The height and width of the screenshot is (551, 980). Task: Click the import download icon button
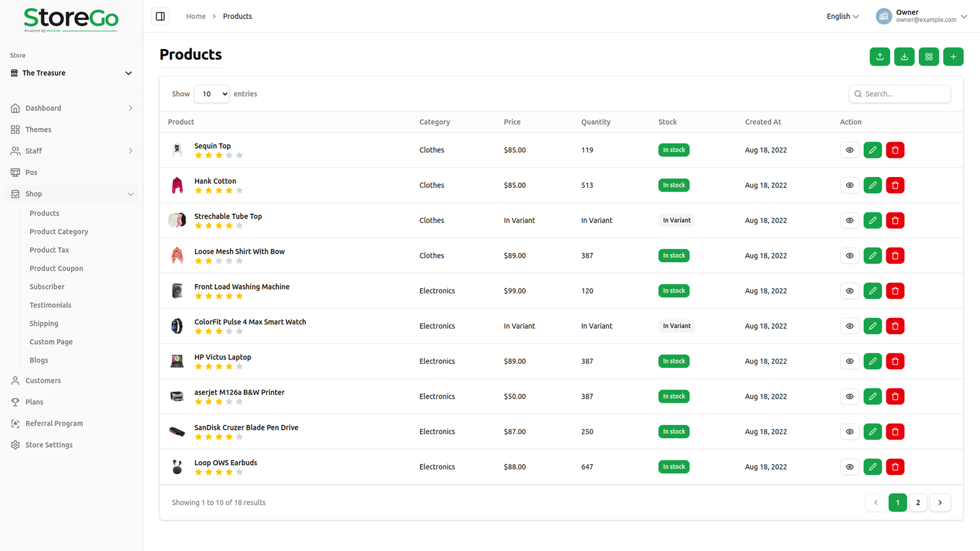coord(904,57)
